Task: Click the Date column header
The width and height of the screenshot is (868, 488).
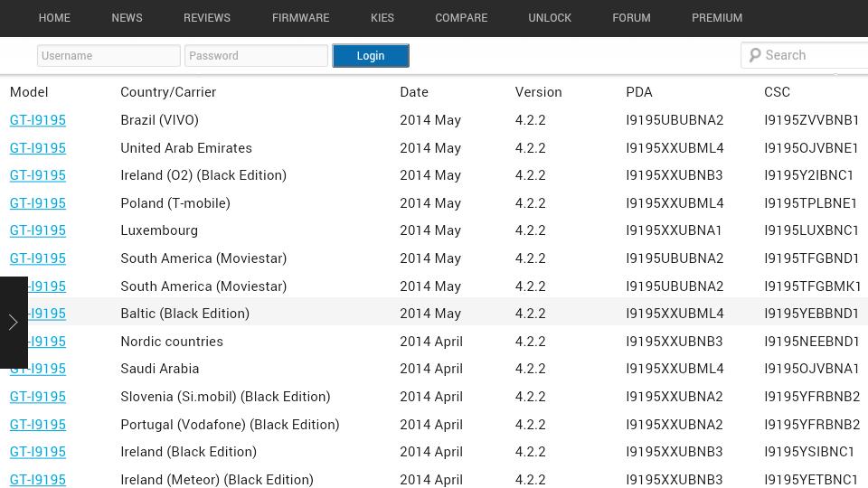Action: pyautogui.click(x=414, y=92)
